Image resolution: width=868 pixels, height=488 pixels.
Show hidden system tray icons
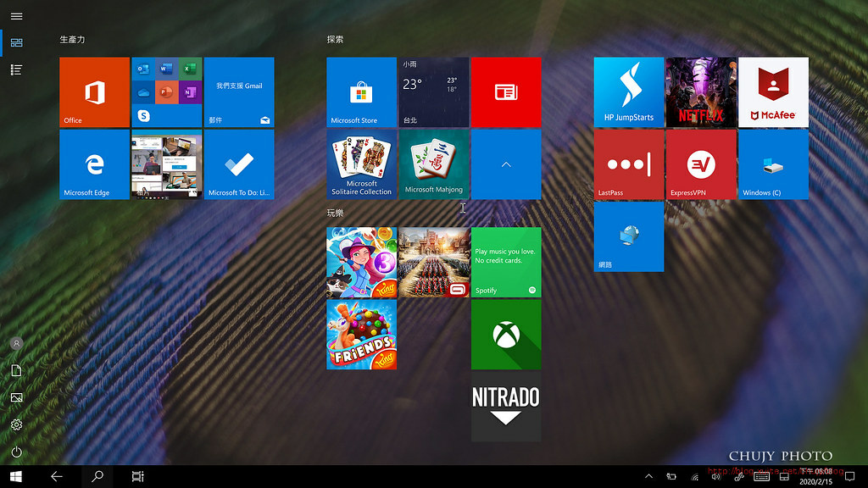tap(648, 476)
